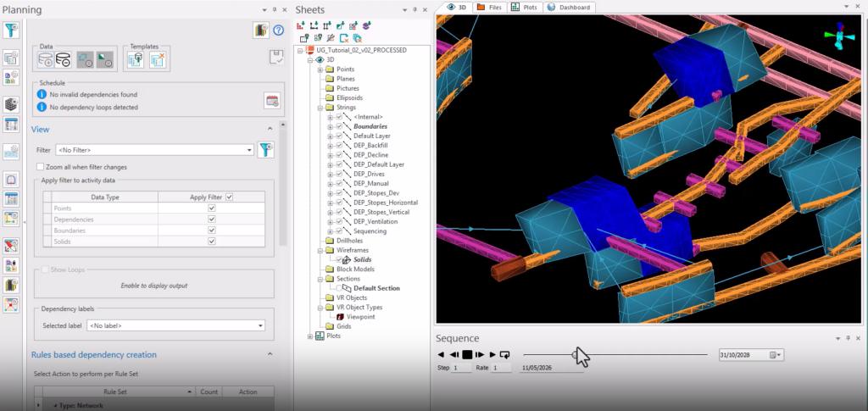Click the save disk icon in Planning panel
Viewport: 868px width, 411px height.
(277, 58)
